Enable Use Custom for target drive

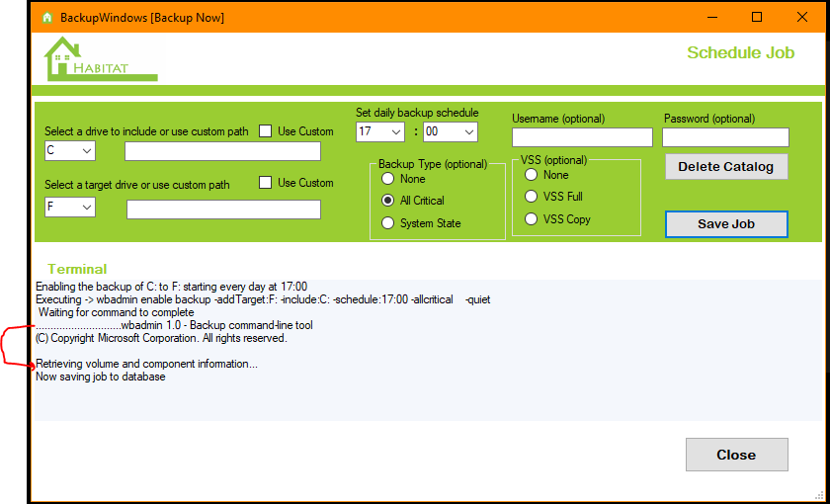[x=266, y=182]
